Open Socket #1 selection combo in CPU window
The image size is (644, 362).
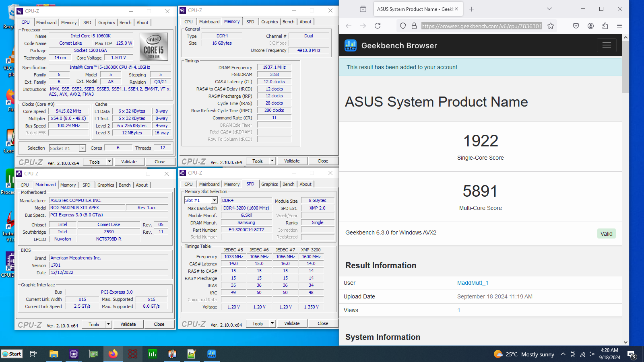[68, 148]
